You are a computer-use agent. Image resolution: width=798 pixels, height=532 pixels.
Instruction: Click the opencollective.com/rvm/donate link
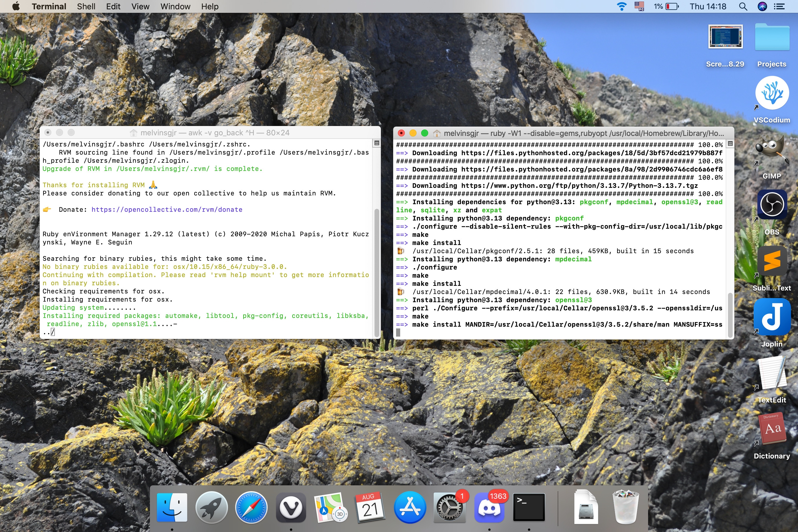click(x=167, y=210)
